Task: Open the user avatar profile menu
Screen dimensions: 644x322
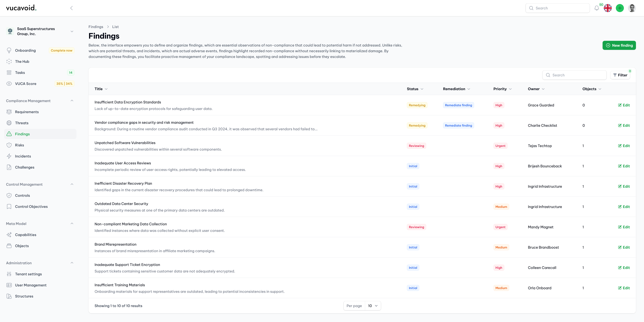Action: point(632,8)
